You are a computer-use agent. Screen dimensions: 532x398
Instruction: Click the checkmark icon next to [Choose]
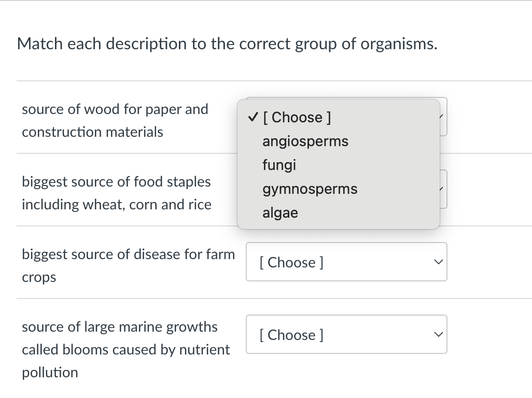(x=253, y=117)
